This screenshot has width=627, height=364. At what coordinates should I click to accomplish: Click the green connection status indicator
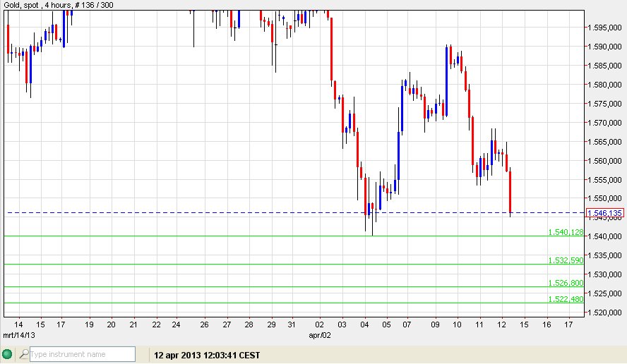pos(8,354)
